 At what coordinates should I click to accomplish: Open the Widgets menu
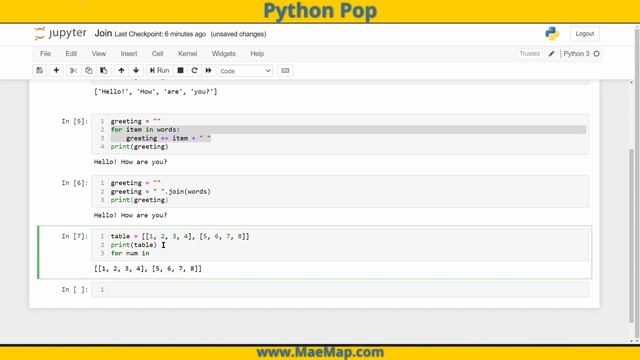click(223, 53)
